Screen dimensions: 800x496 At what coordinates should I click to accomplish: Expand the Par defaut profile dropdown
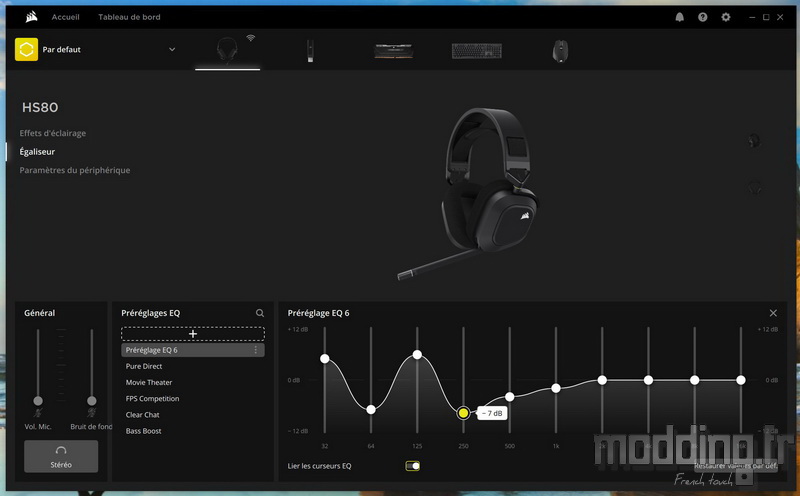tap(172, 49)
